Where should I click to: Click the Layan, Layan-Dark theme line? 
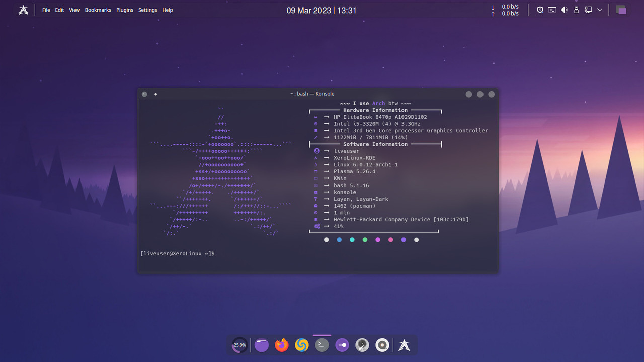tap(361, 199)
